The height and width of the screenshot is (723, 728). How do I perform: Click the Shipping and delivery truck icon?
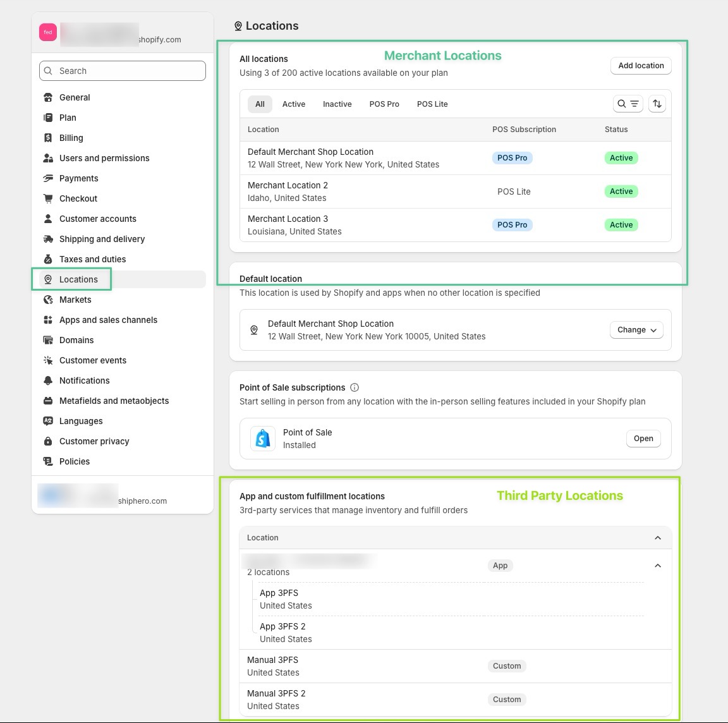coord(48,239)
